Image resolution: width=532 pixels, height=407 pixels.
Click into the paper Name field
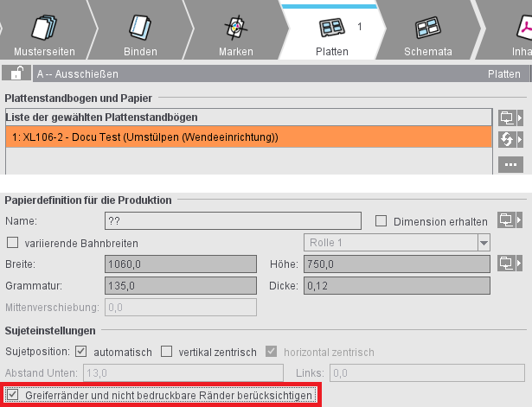click(x=233, y=221)
